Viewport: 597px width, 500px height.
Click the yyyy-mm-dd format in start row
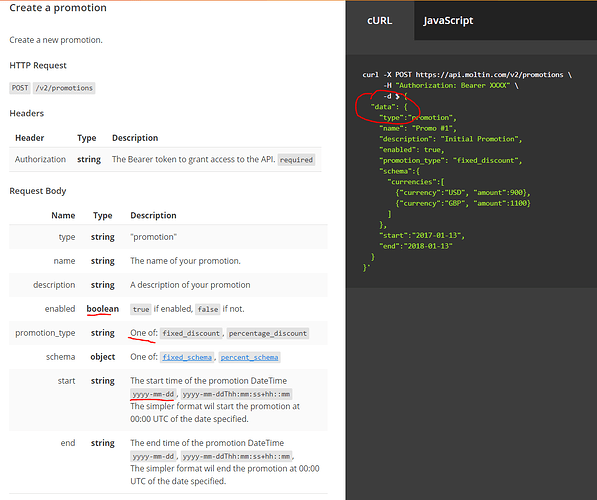[153, 394]
